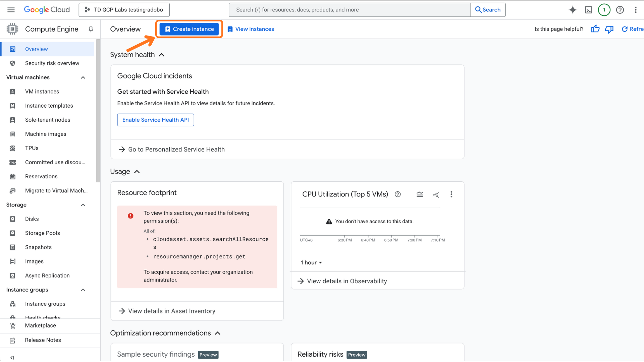The image size is (644, 362).
Task: Open View details in Asset Inventory
Action: 171,311
